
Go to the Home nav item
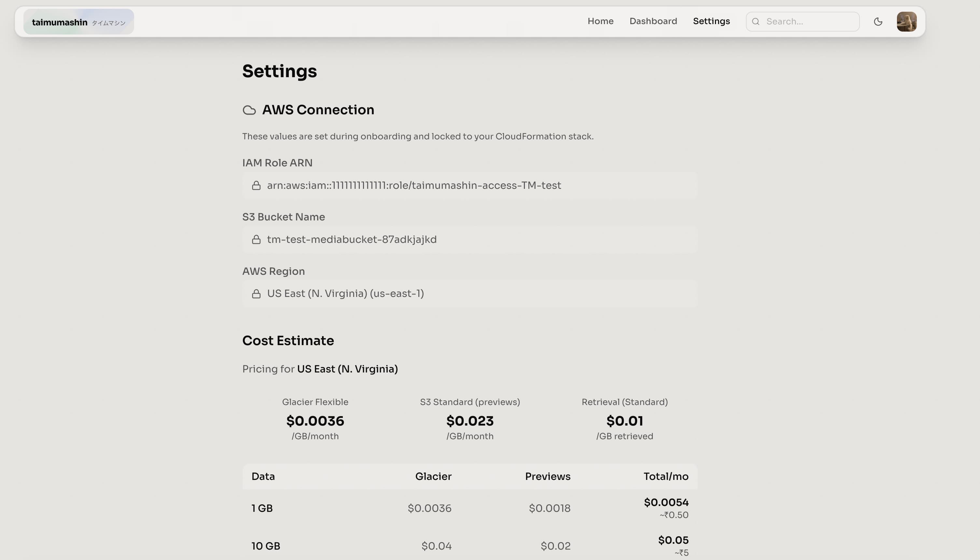[x=600, y=21]
